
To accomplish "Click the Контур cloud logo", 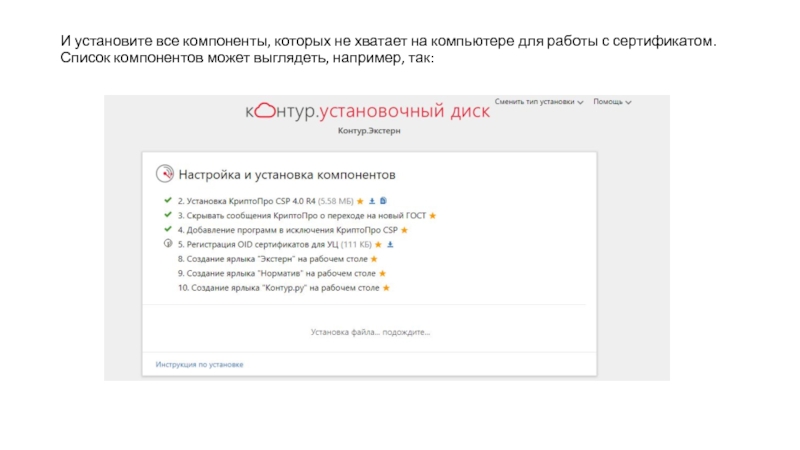I will pyautogui.click(x=265, y=110).
